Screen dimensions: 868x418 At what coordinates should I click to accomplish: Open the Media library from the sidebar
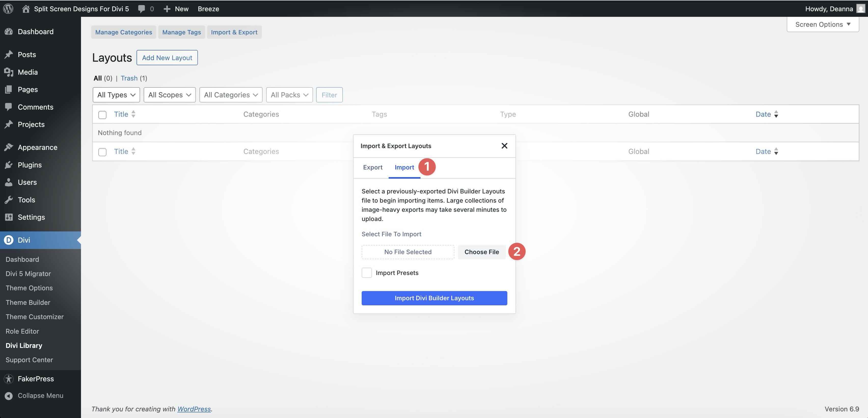(x=9, y=72)
